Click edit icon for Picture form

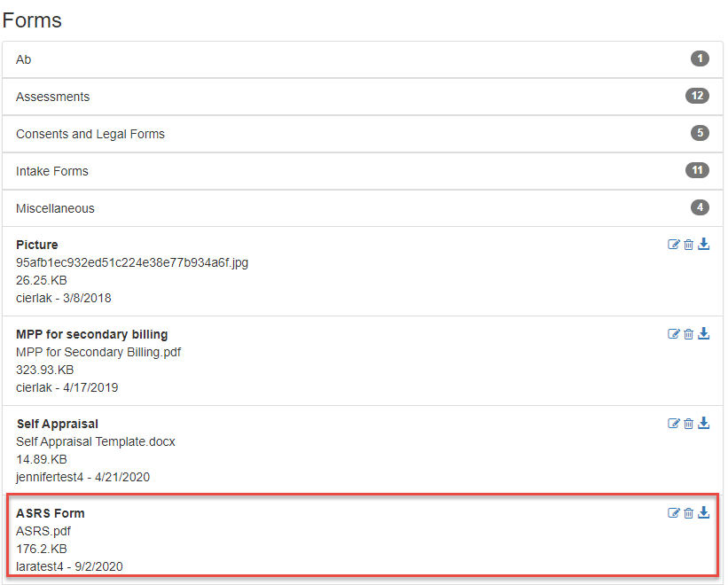click(673, 245)
